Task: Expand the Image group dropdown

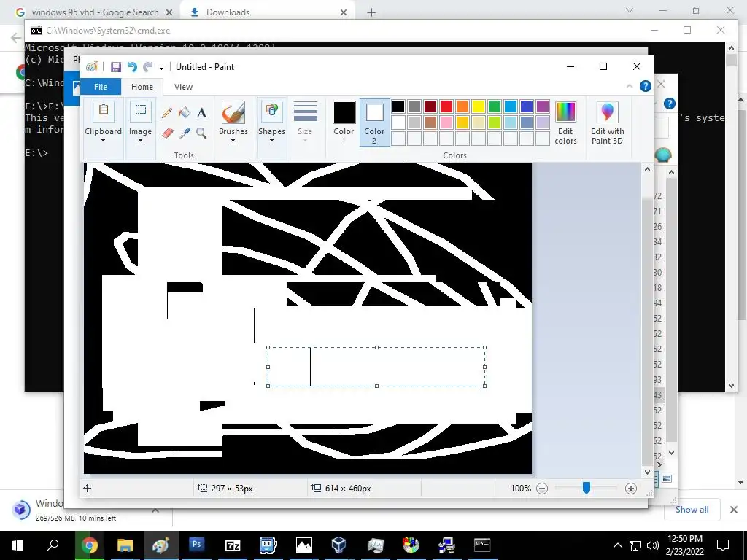Action: tap(141, 141)
